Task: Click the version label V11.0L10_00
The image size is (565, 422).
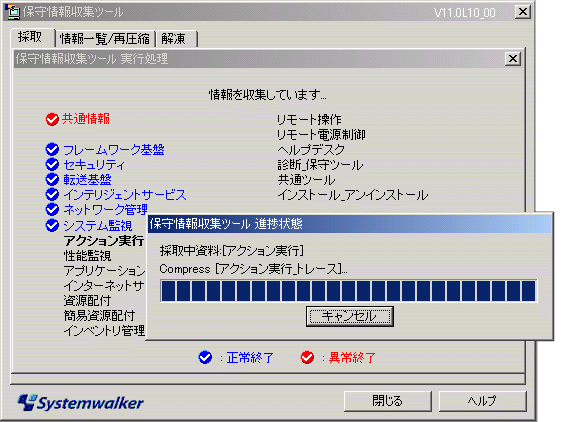Action: click(x=464, y=13)
